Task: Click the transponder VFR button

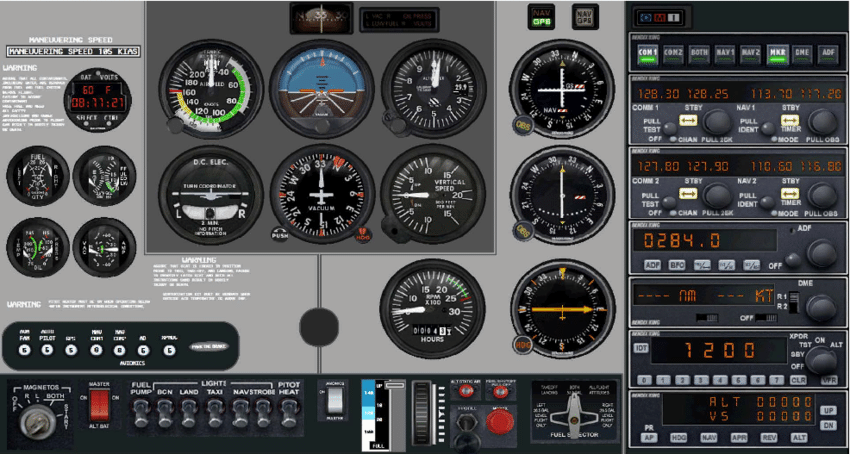Action: [829, 380]
